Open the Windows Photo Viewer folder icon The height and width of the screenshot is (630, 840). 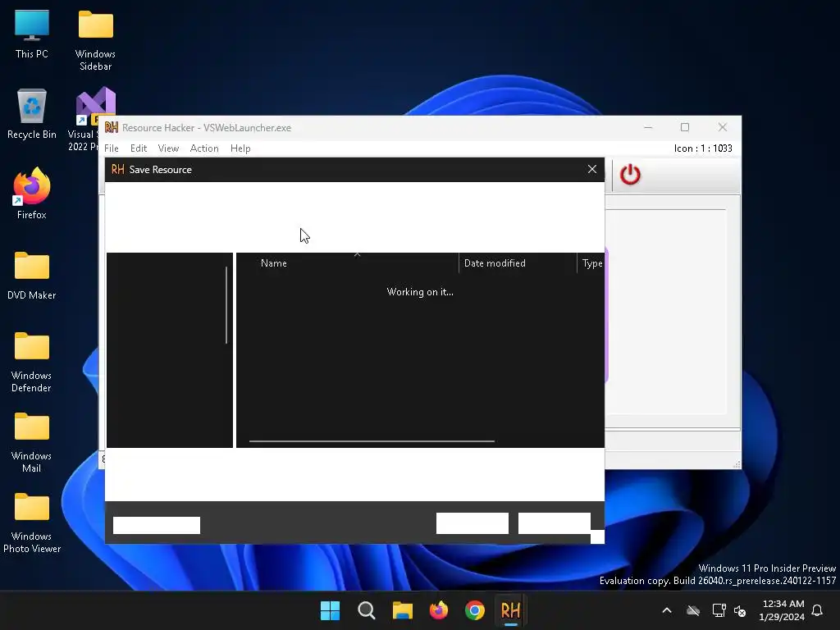coord(32,523)
